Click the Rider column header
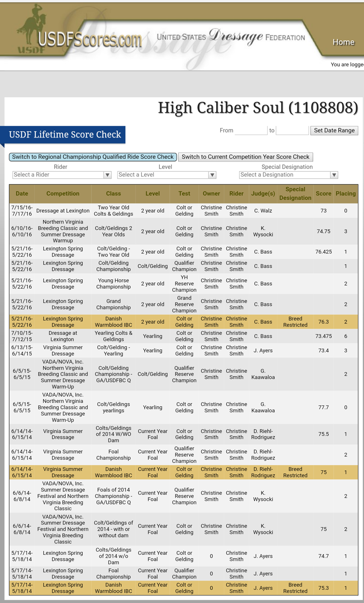This screenshot has height=603, width=364. 236,194
